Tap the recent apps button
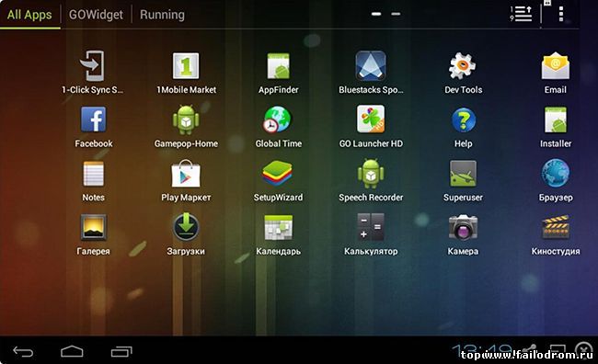 coord(121,351)
